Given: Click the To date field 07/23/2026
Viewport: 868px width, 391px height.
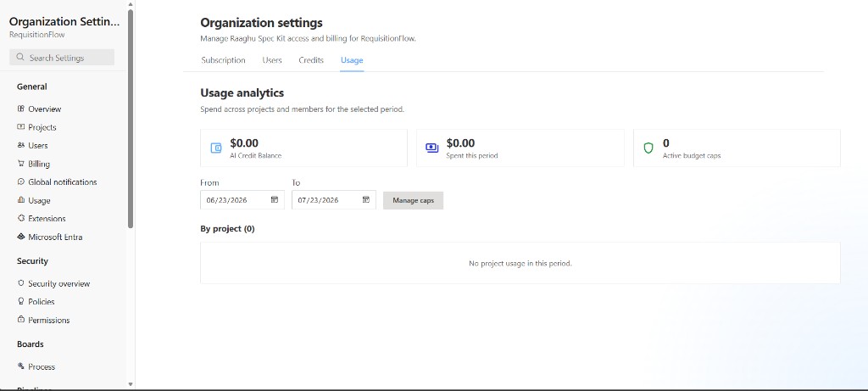Looking at the screenshot, I should point(334,200).
